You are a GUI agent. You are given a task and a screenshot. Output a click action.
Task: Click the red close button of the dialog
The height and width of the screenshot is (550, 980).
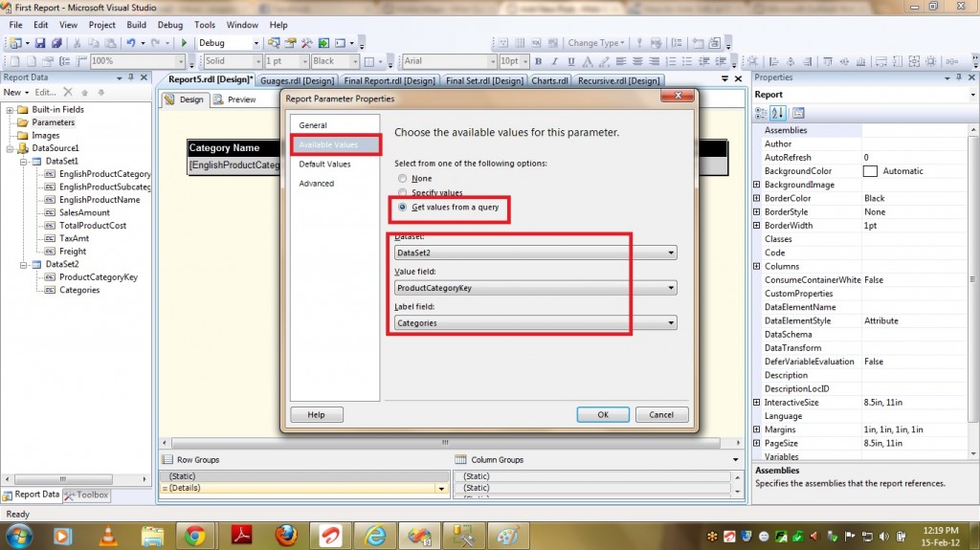(677, 98)
